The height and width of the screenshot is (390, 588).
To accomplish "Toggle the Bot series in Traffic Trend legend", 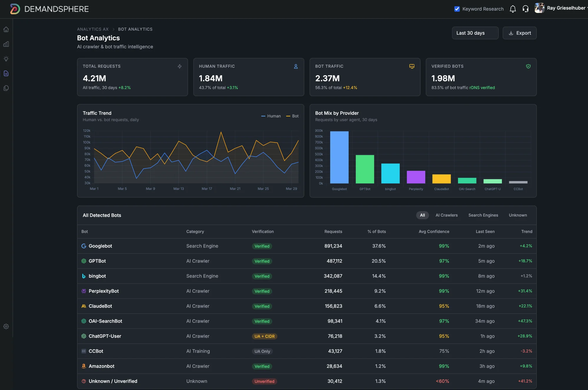I will point(292,116).
